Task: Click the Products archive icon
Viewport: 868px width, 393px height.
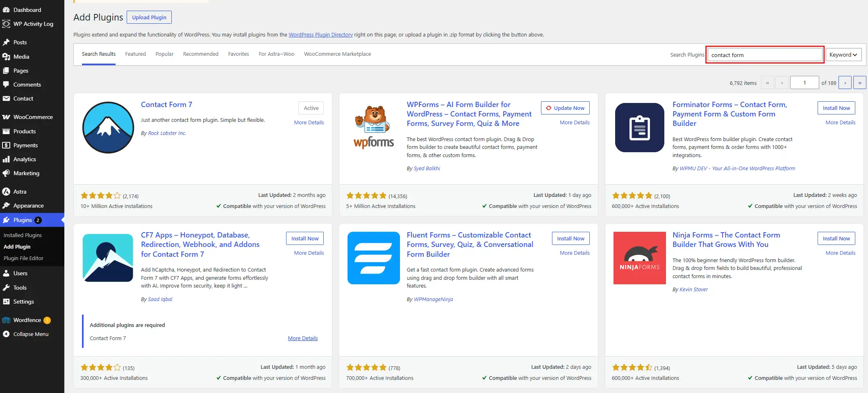Action: coord(6,131)
